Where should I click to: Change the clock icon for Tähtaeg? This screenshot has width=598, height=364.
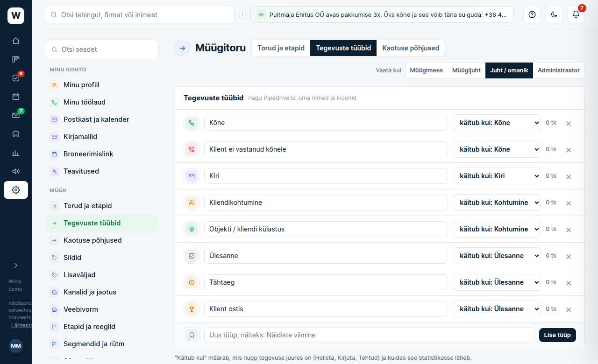coord(192,282)
